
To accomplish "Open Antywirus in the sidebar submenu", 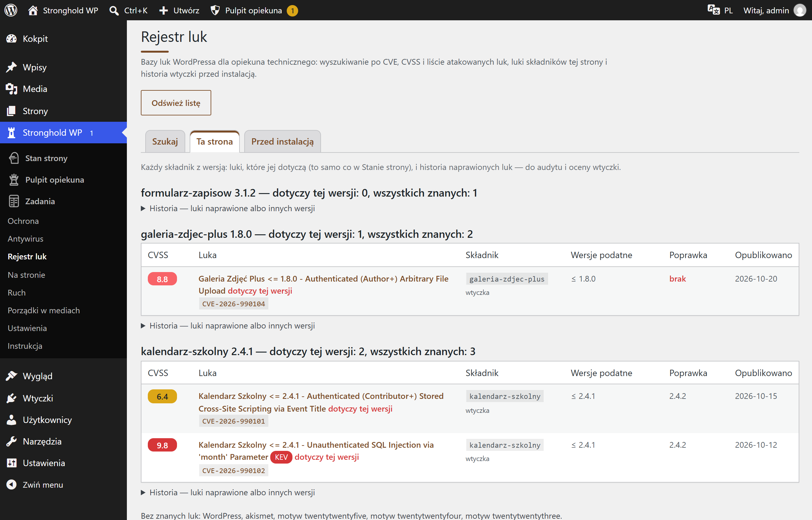I will (26, 239).
